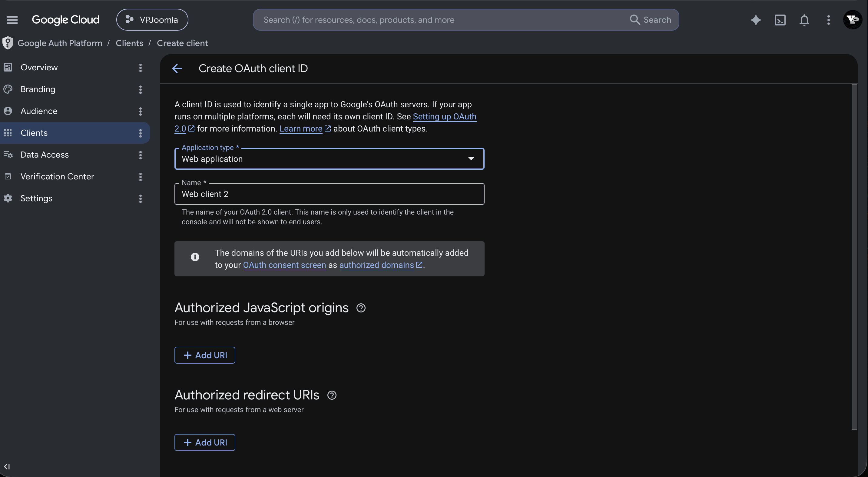
Task: Click the Create client breadcrumb
Action: [182, 43]
